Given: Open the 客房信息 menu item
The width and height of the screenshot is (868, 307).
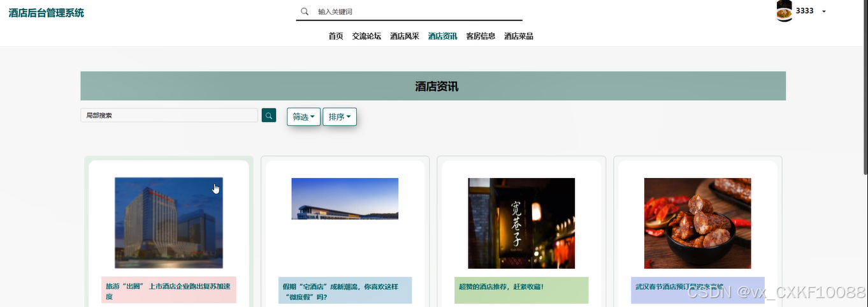Looking at the screenshot, I should [x=481, y=36].
